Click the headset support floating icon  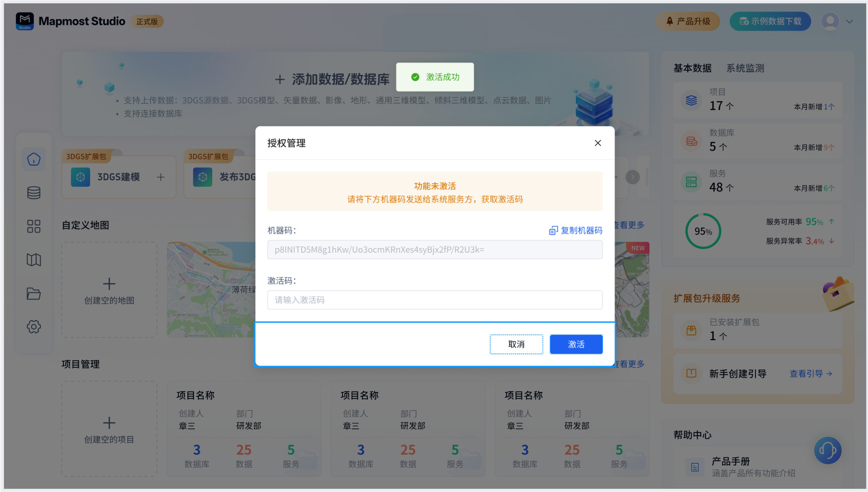(x=827, y=450)
